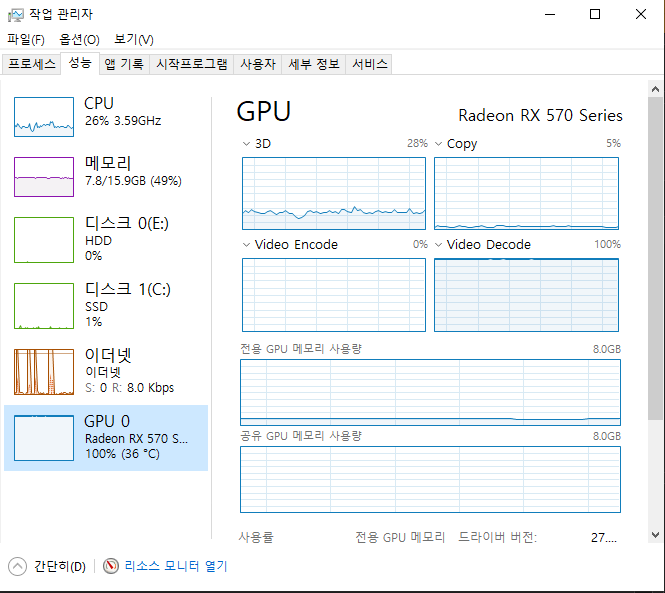
Task: Click the 전용 GPU 메모리 label at bottom
Action: click(x=400, y=537)
